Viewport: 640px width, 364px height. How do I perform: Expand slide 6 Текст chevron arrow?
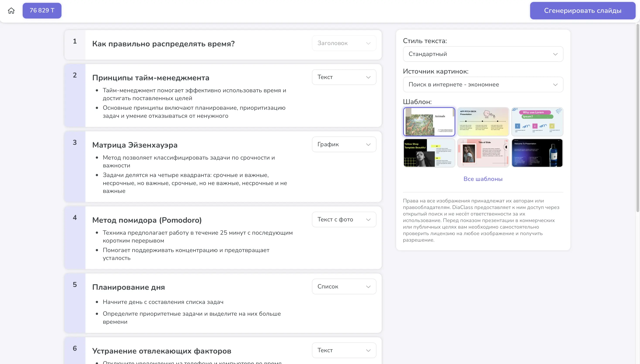pos(368,350)
